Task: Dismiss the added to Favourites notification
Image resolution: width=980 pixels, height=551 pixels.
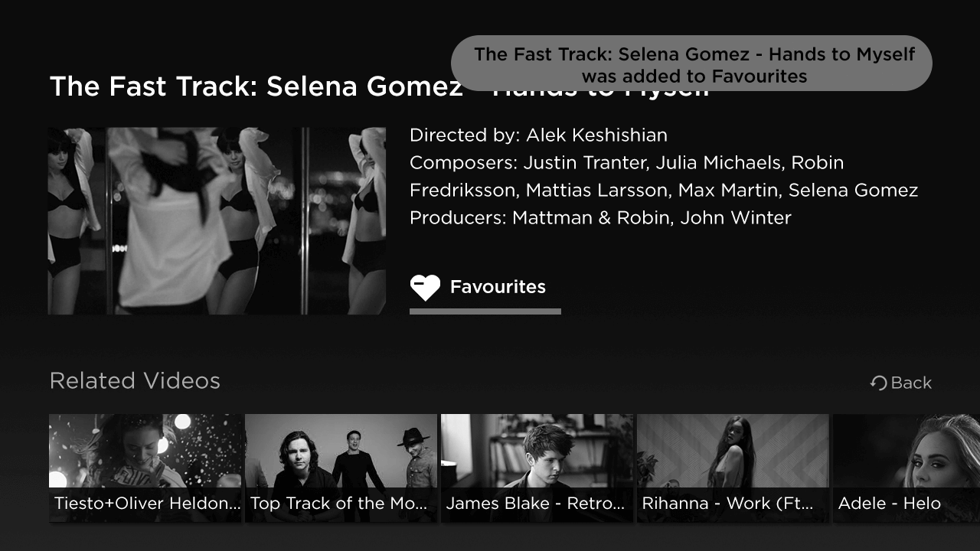Action: (691, 64)
